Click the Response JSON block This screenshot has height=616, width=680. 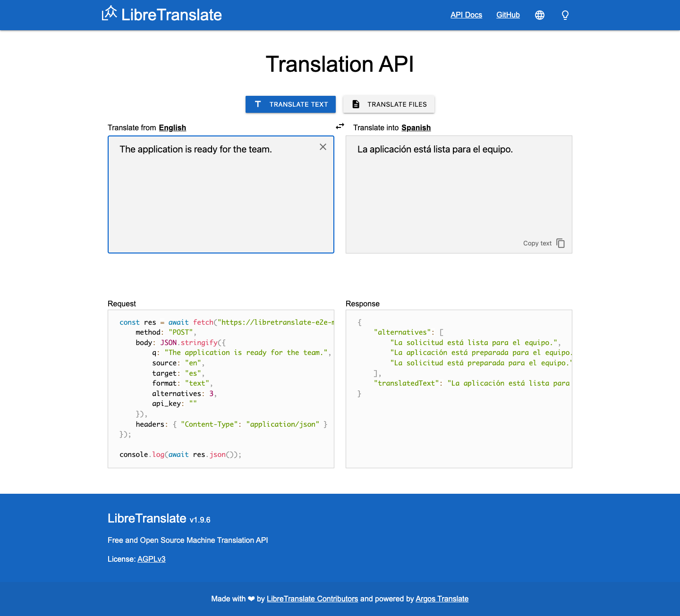[x=459, y=389]
